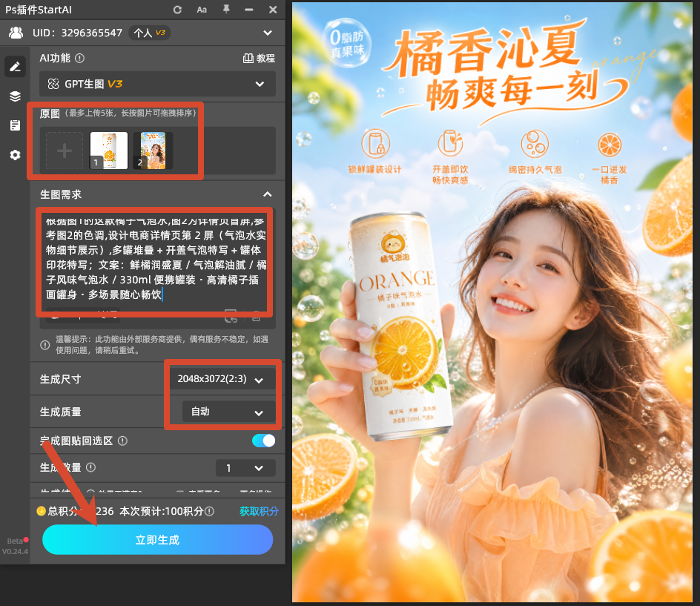The width and height of the screenshot is (700, 606).
Task: Click the 个人 V3 account badge
Action: (x=150, y=33)
